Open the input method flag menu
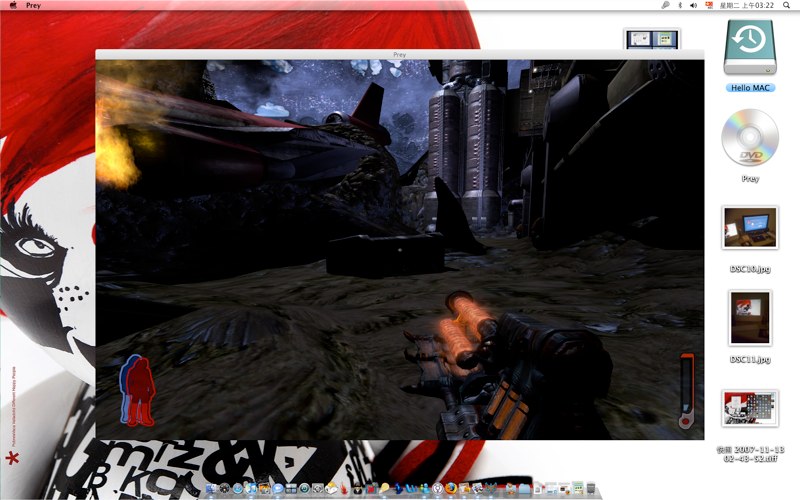 tap(709, 5)
